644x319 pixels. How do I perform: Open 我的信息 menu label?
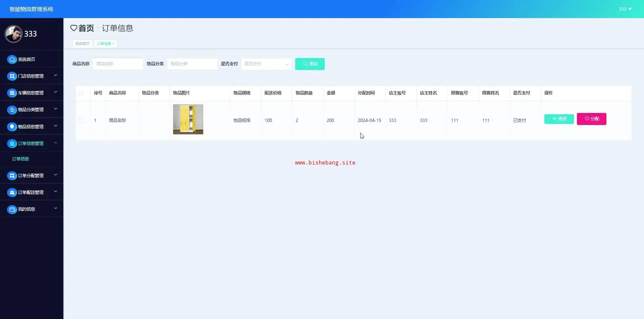(x=26, y=209)
